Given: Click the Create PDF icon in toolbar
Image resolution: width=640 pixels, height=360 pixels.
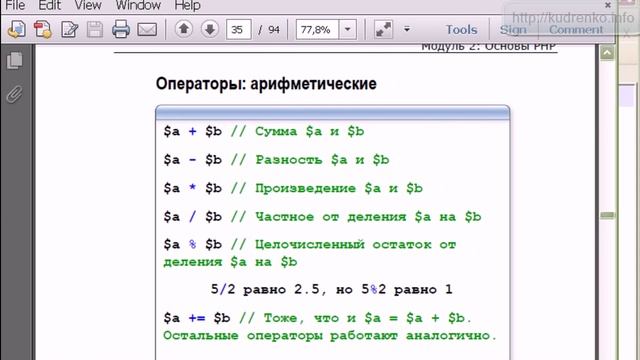Looking at the screenshot, I should click(17, 29).
